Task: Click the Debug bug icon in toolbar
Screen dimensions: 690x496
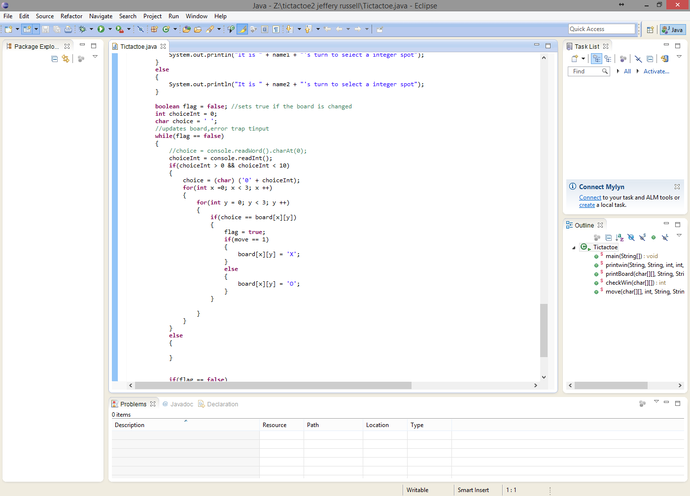Action: (82, 30)
